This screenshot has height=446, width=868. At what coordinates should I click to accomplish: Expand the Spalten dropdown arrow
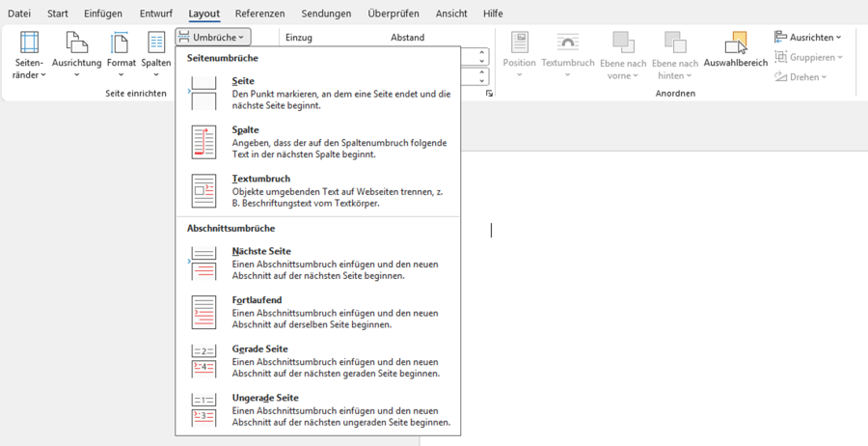coord(156,75)
